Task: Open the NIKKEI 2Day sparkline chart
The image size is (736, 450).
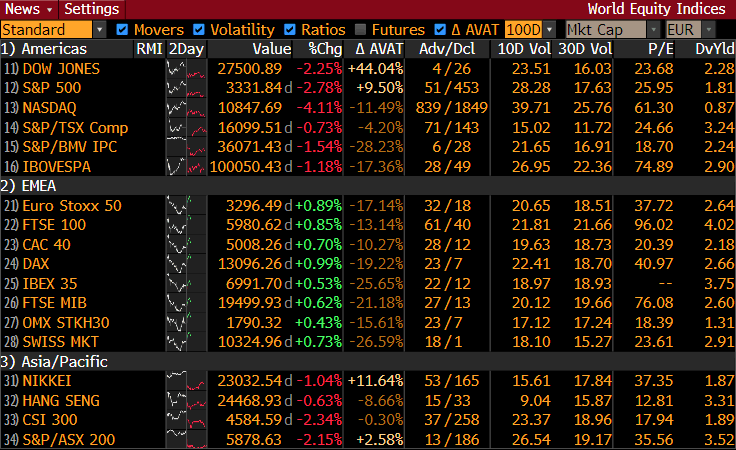Action: click(x=186, y=381)
